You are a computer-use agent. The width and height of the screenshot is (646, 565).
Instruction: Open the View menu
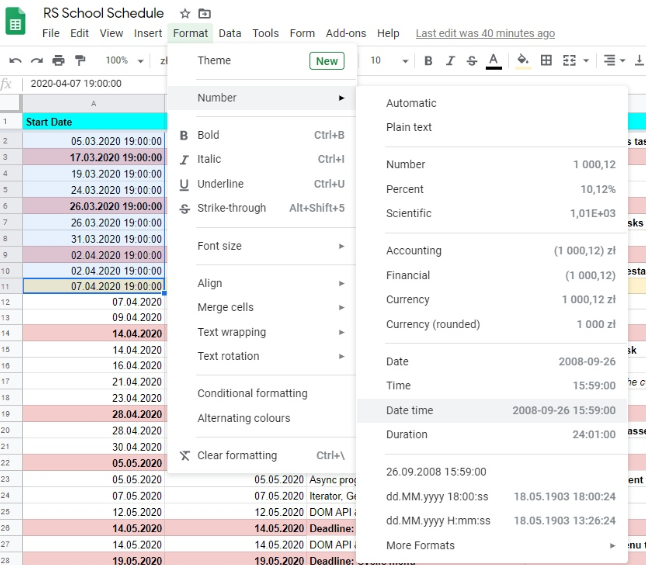point(111,33)
